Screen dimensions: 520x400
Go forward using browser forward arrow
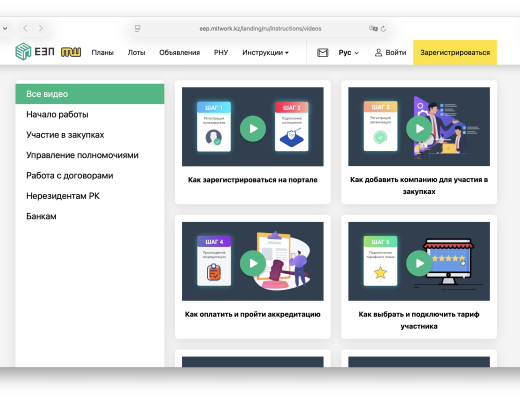(41, 28)
